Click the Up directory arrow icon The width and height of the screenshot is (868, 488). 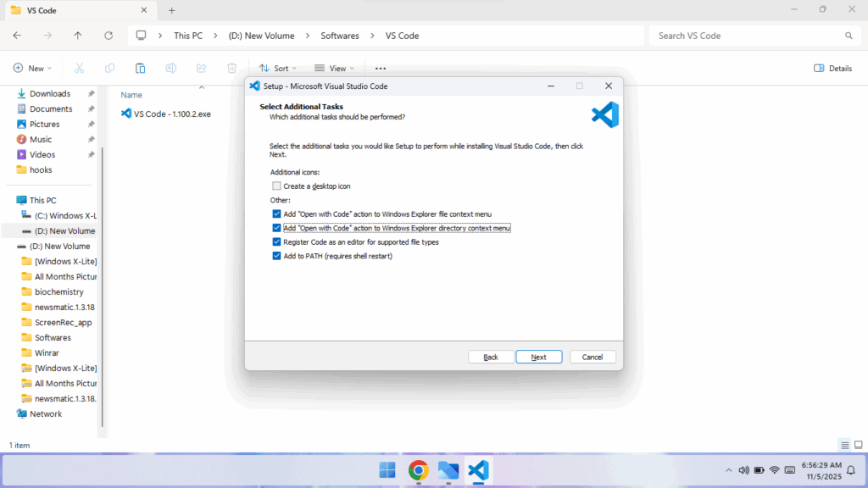pos(78,36)
